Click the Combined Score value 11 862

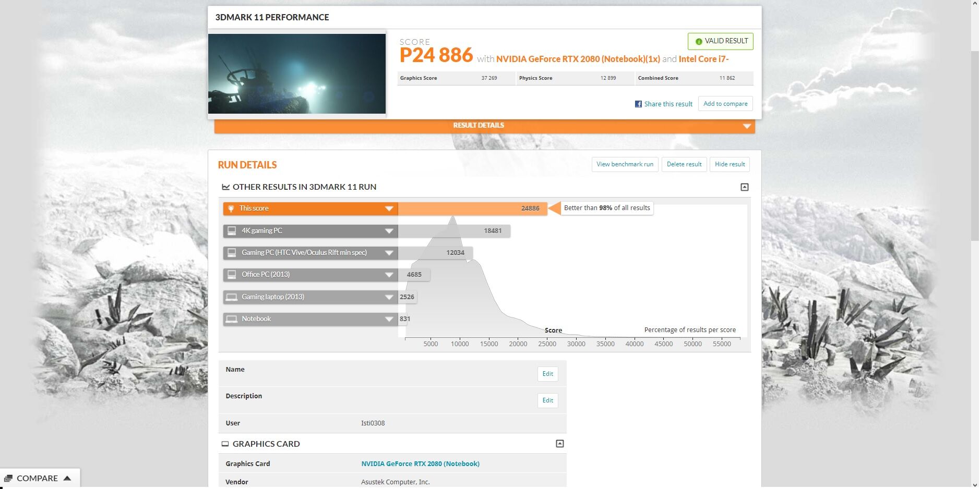727,78
